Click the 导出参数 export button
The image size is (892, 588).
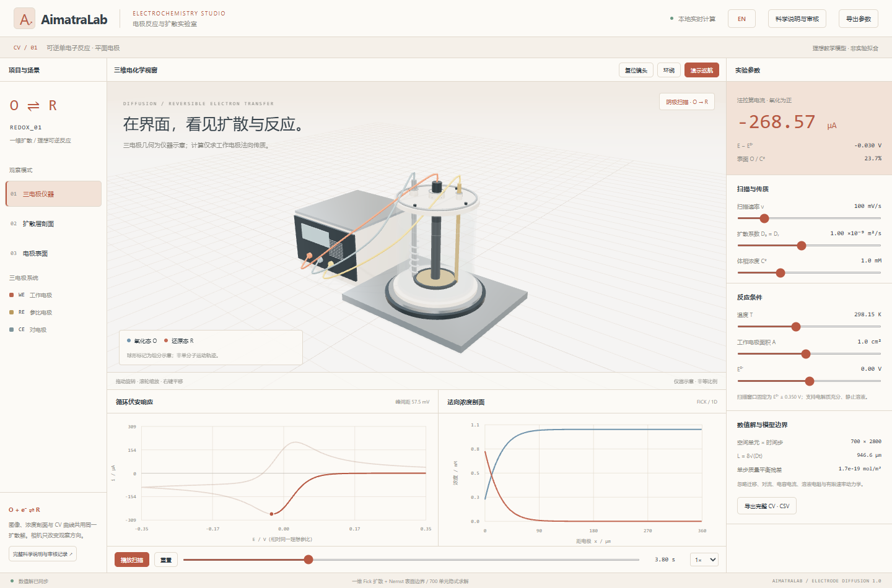pos(859,19)
